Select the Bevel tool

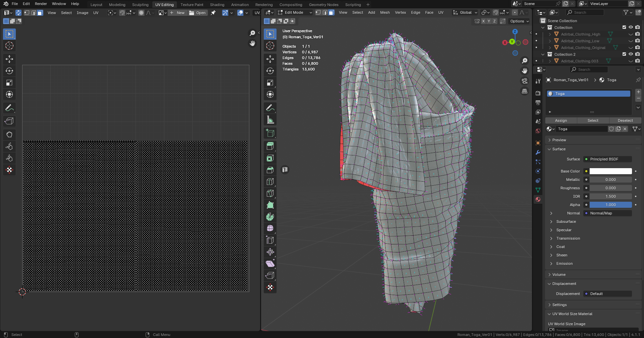[270, 170]
